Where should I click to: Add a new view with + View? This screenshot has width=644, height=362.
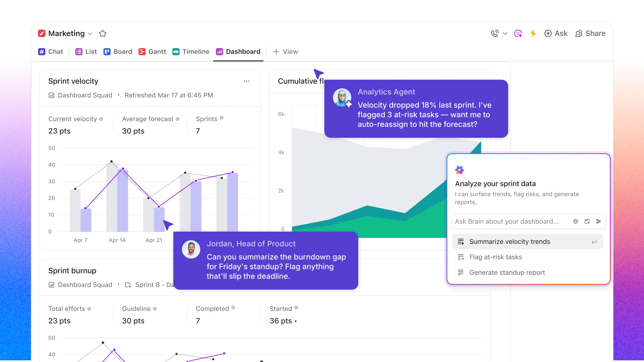[285, 52]
